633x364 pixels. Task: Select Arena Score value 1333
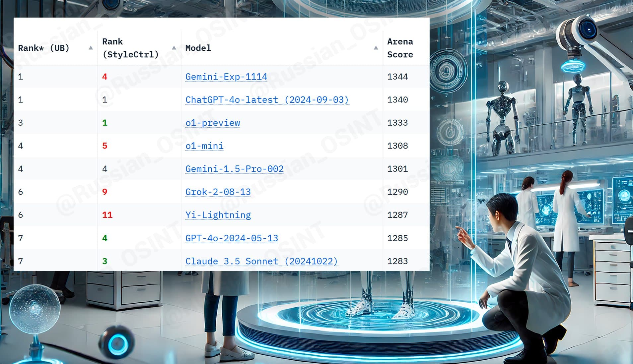[x=397, y=123]
